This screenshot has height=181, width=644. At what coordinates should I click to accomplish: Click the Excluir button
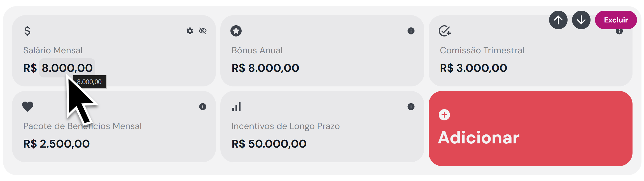pyautogui.click(x=616, y=20)
